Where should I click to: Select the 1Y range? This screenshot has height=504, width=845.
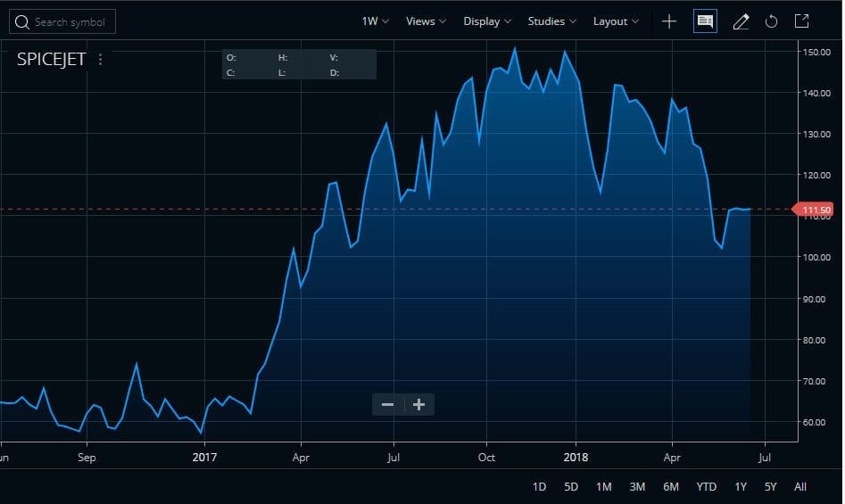[x=741, y=487]
